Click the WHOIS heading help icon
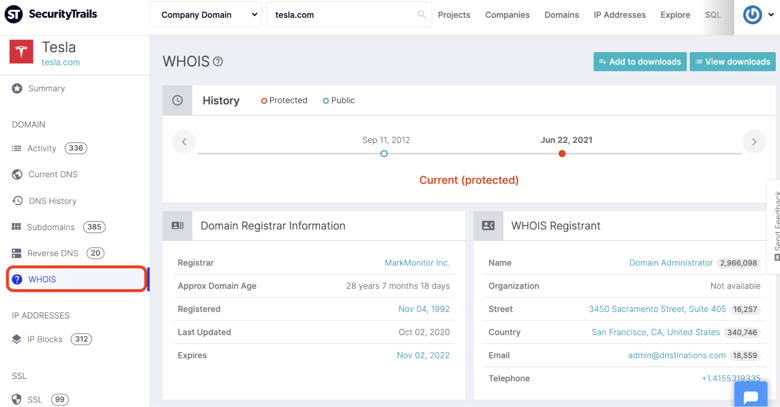This screenshot has height=407, width=780. 218,62
